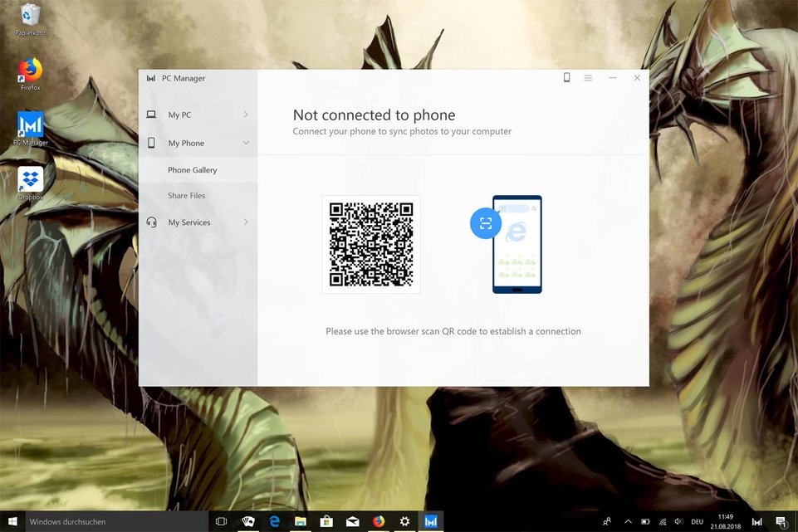Collapse the My Phone section chevron
Viewport: 798px width, 532px height.
pos(247,142)
